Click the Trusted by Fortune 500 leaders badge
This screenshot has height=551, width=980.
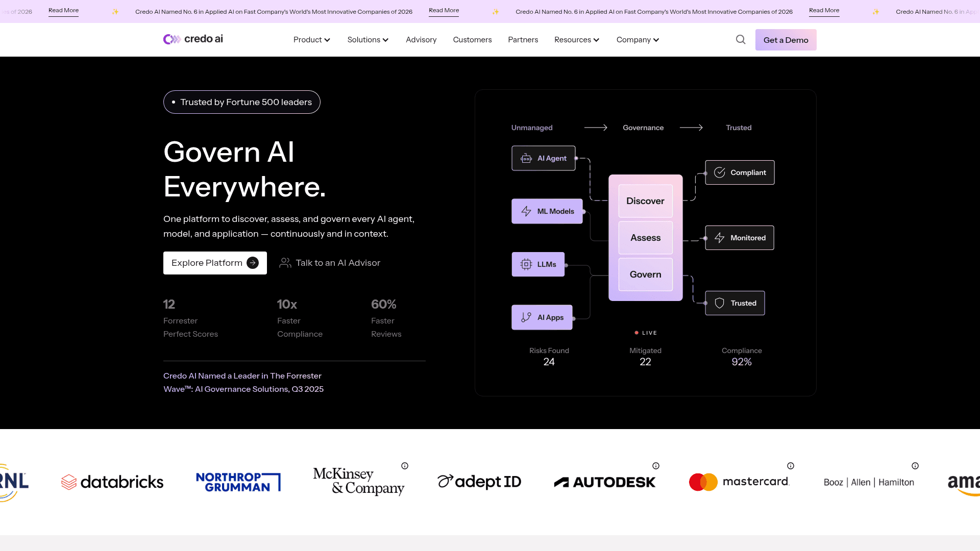coord(242,102)
